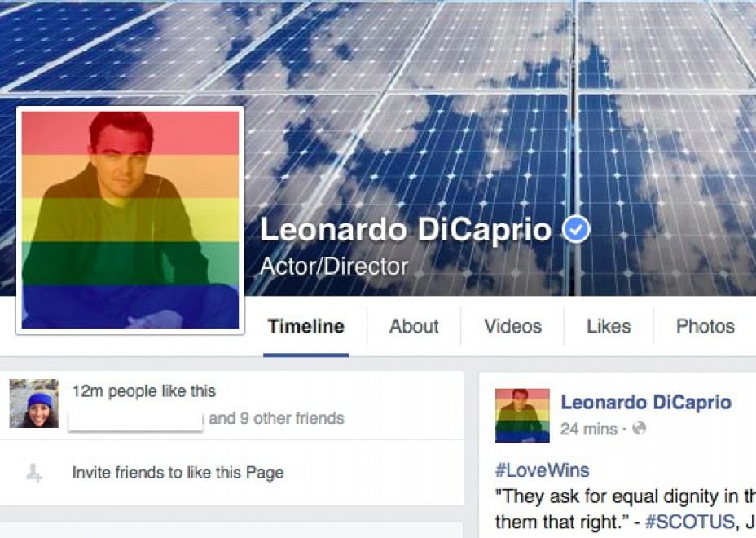Click the invite friends person-plus icon
The width and height of the screenshot is (756, 538).
tap(33, 472)
